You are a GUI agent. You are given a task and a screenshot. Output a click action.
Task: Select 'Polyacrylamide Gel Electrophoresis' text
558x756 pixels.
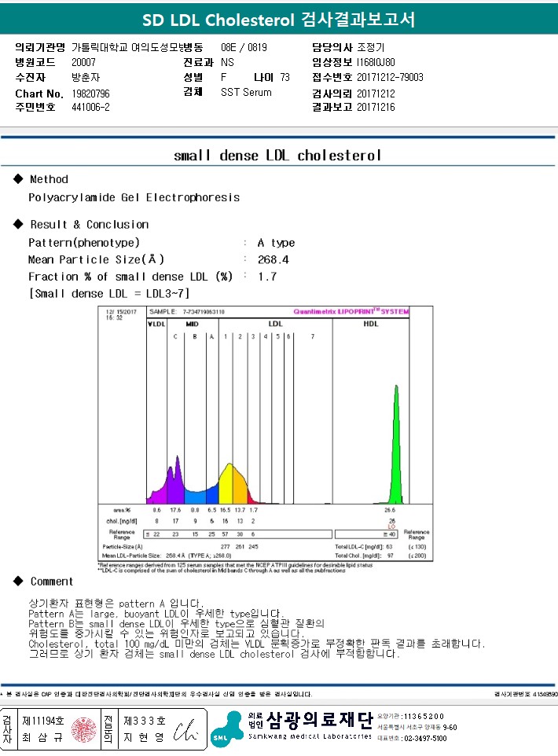pos(134,197)
